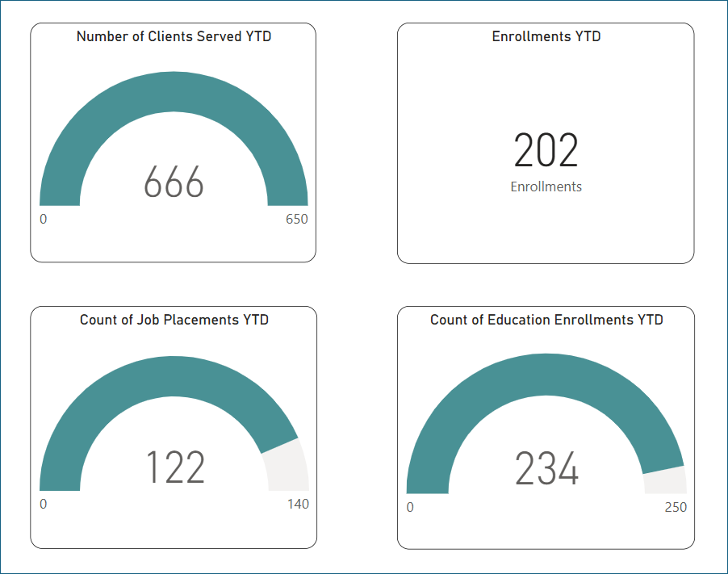Screen dimensions: 728x574
Task: Select the 234 education enrollments value
Action: click(x=546, y=469)
